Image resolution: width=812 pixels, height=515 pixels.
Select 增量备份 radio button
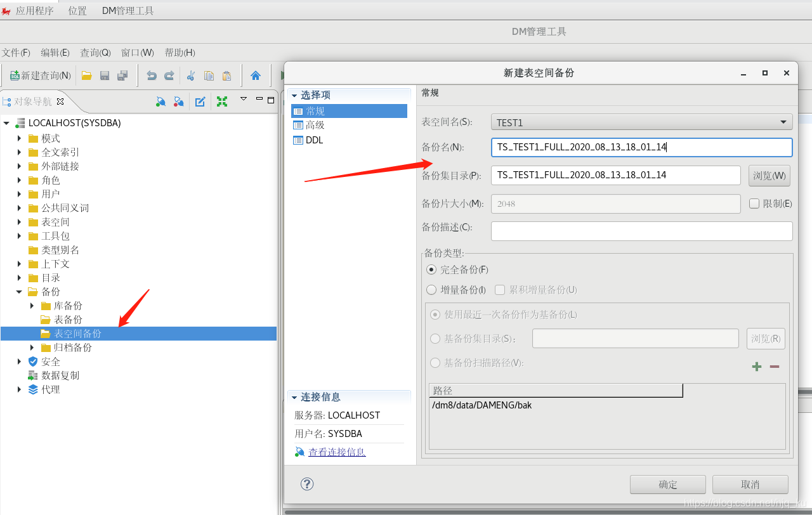[431, 290]
